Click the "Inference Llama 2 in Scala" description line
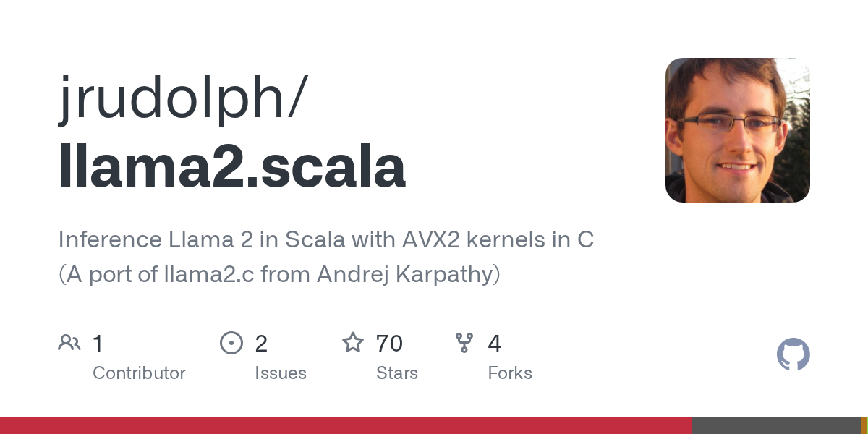 click(326, 239)
